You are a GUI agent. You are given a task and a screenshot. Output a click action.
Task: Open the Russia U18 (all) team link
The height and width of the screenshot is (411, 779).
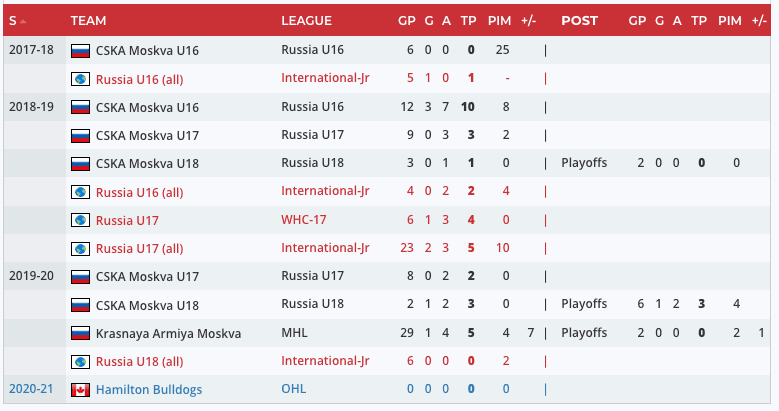[139, 361]
